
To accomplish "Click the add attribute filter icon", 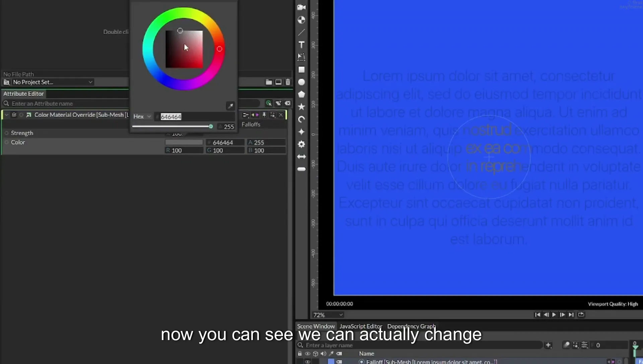I will (x=278, y=103).
